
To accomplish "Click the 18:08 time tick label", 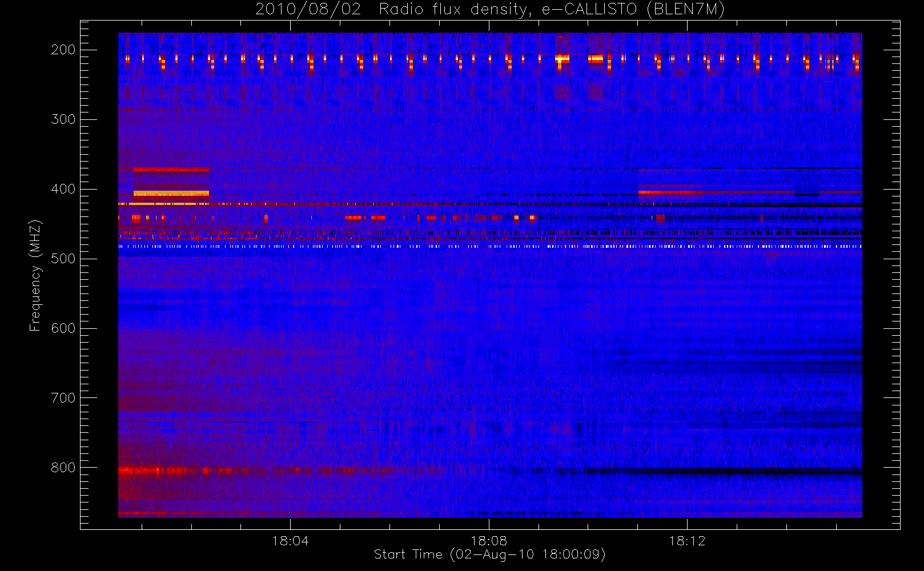I will (x=489, y=541).
